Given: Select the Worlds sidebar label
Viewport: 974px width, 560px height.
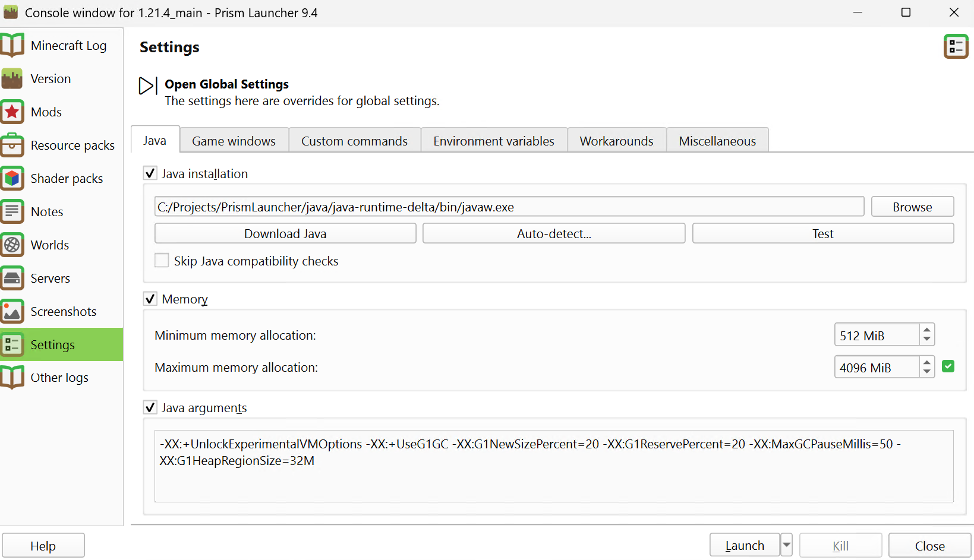Looking at the screenshot, I should click(x=50, y=245).
